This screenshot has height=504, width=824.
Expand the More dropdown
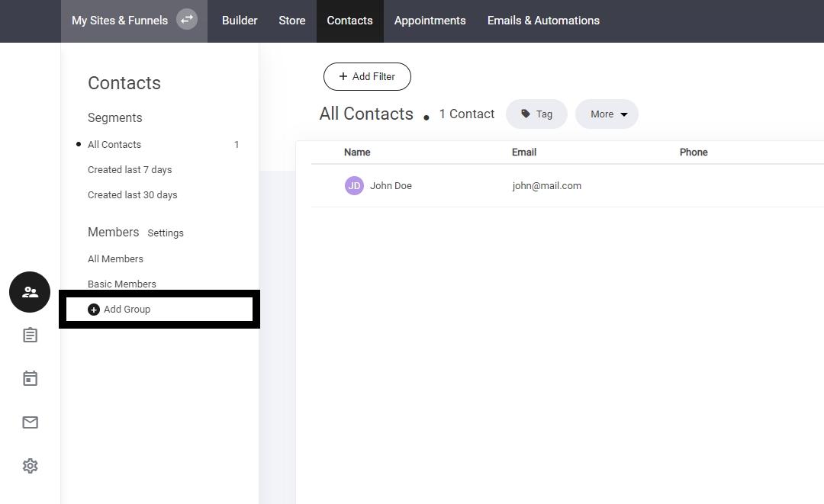click(x=607, y=114)
